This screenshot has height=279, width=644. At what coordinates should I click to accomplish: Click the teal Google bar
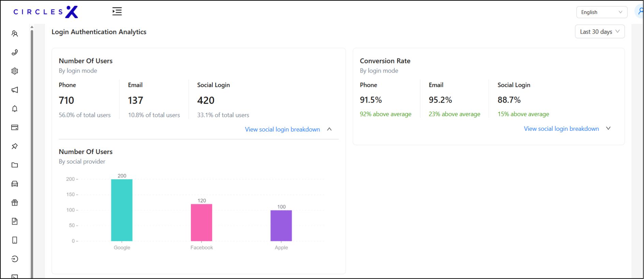tap(122, 210)
